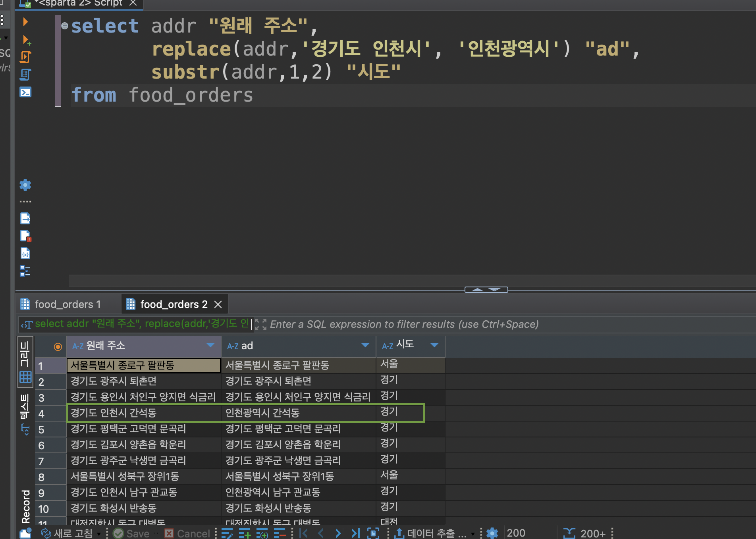The image size is (756, 539).
Task: Click the execution log icon with red badge
Action: [25, 236]
